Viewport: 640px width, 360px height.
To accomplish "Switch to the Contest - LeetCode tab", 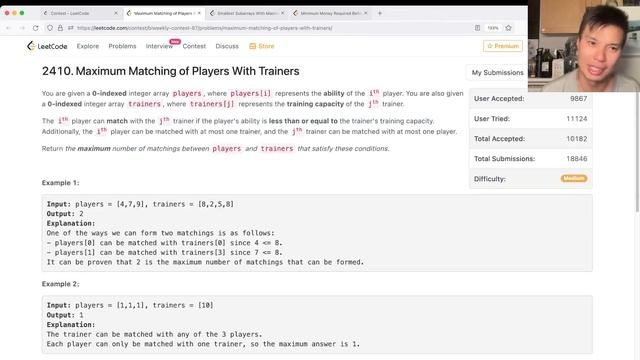I will pyautogui.click(x=80, y=13).
